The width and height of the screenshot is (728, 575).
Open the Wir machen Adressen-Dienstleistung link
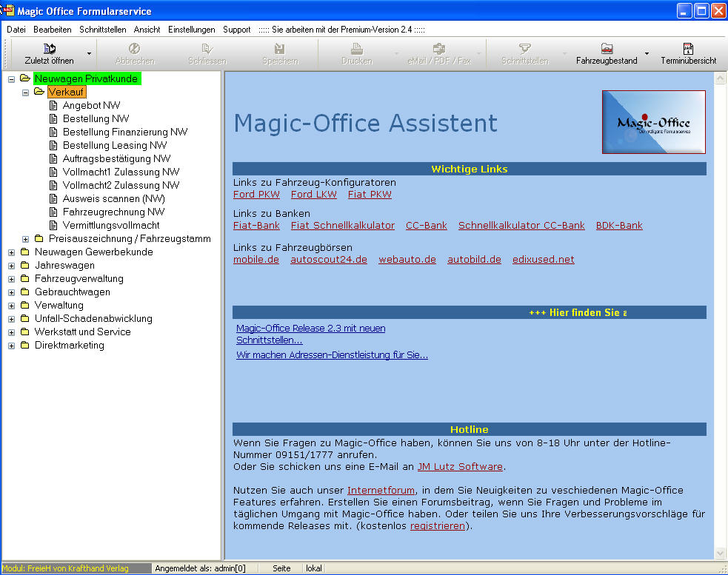click(332, 355)
